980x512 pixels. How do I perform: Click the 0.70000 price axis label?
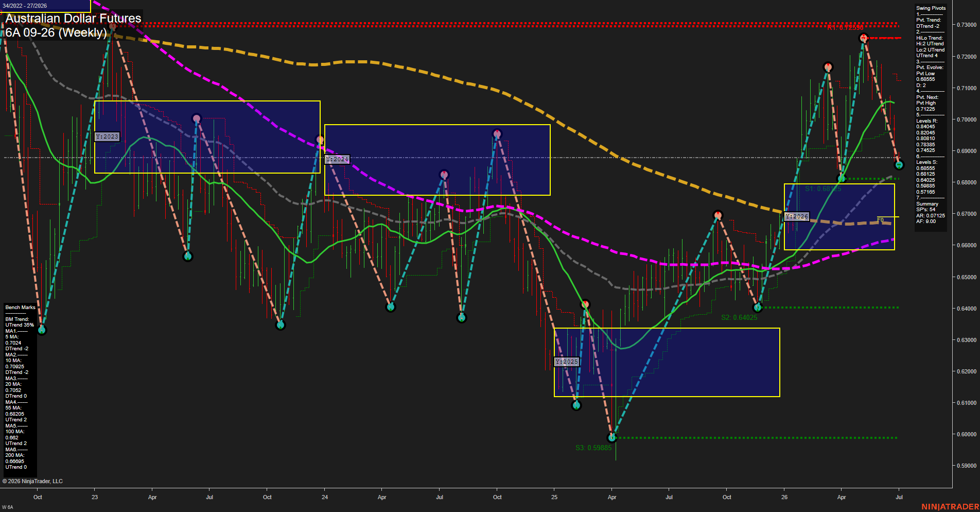click(x=966, y=120)
